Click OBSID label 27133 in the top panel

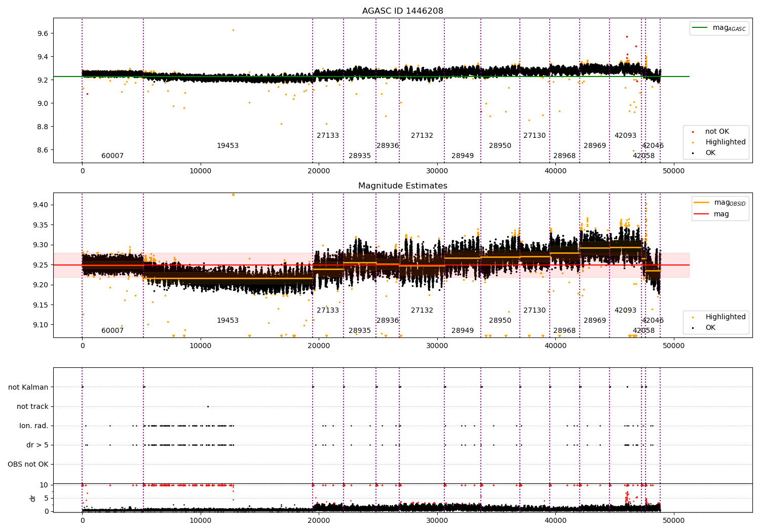pyautogui.click(x=328, y=136)
